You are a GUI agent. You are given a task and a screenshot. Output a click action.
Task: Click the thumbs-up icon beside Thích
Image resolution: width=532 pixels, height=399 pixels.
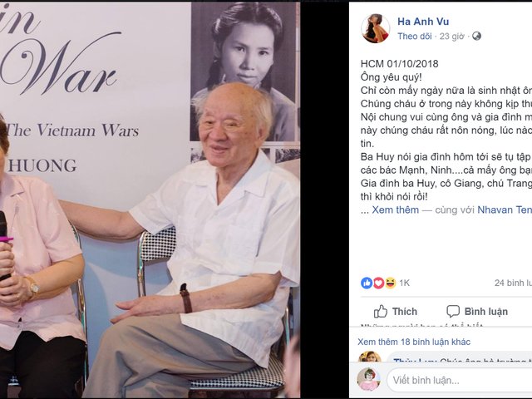381,311
